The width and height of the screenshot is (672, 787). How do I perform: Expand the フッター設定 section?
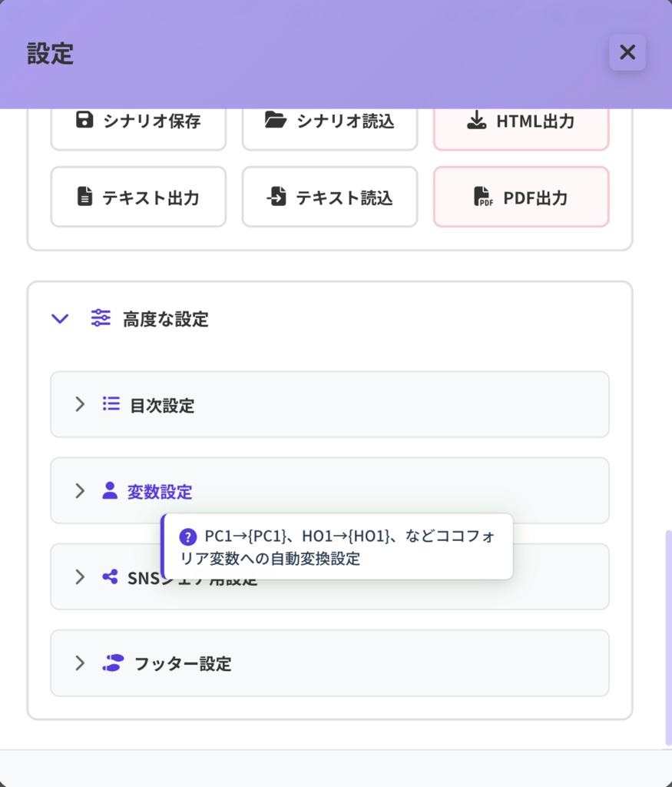pos(78,663)
